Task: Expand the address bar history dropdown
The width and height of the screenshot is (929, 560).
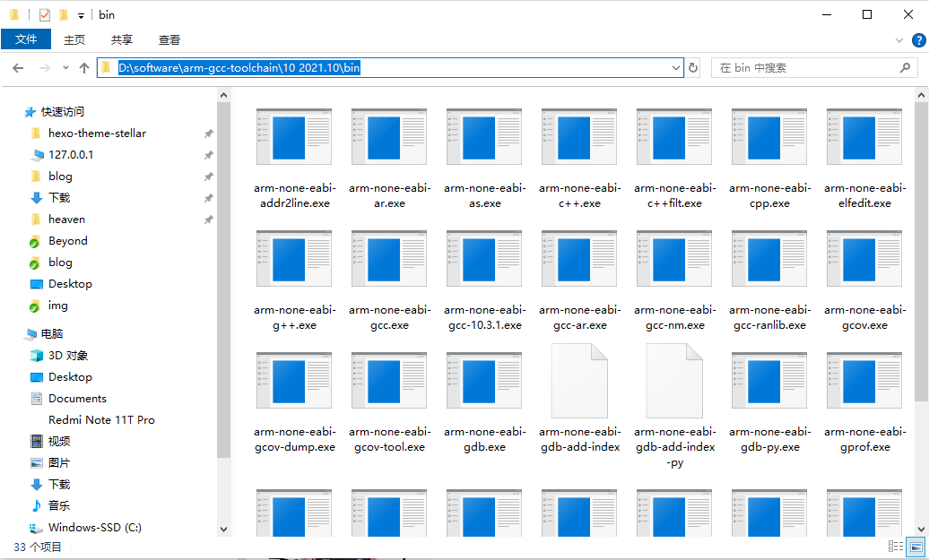Action: tap(677, 68)
